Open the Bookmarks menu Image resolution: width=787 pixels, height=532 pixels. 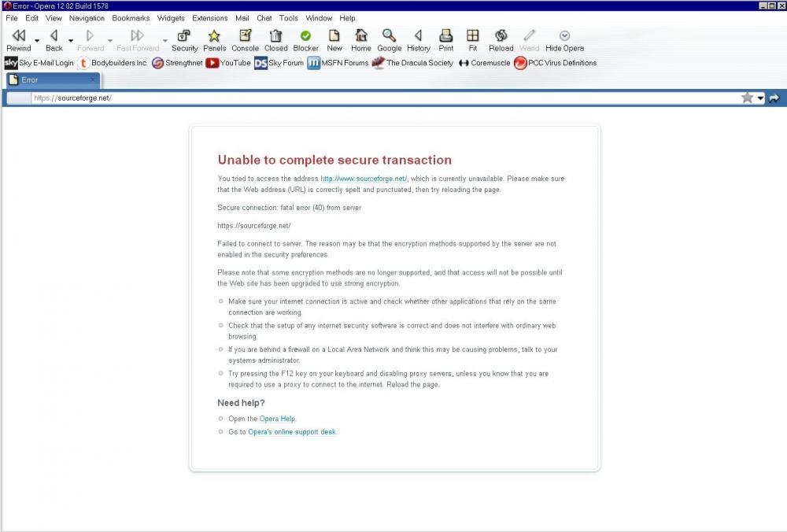click(131, 18)
